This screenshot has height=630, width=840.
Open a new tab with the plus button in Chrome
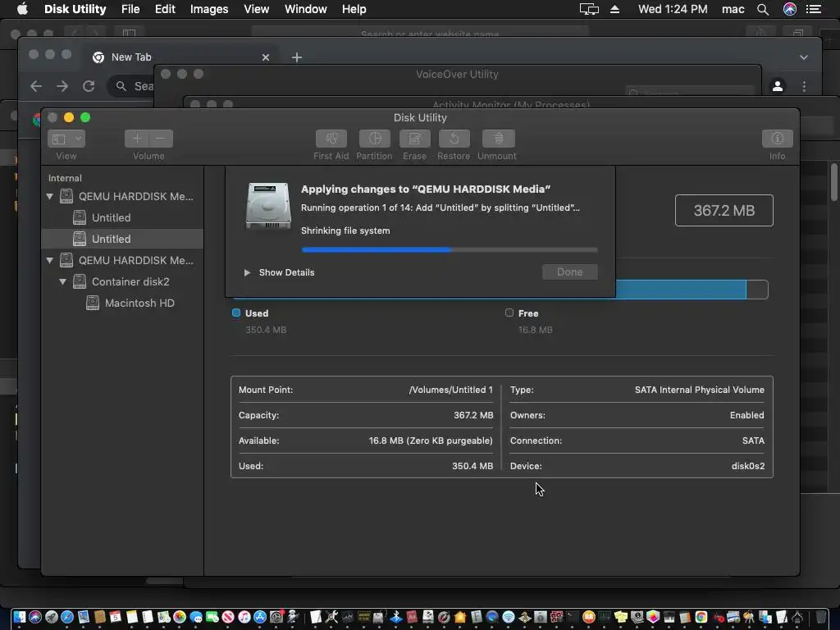coord(297,57)
